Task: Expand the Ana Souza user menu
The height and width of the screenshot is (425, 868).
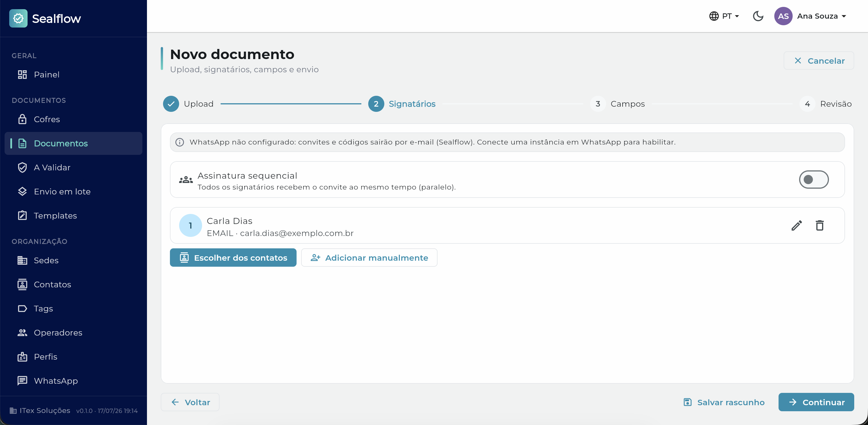Action: point(822,16)
